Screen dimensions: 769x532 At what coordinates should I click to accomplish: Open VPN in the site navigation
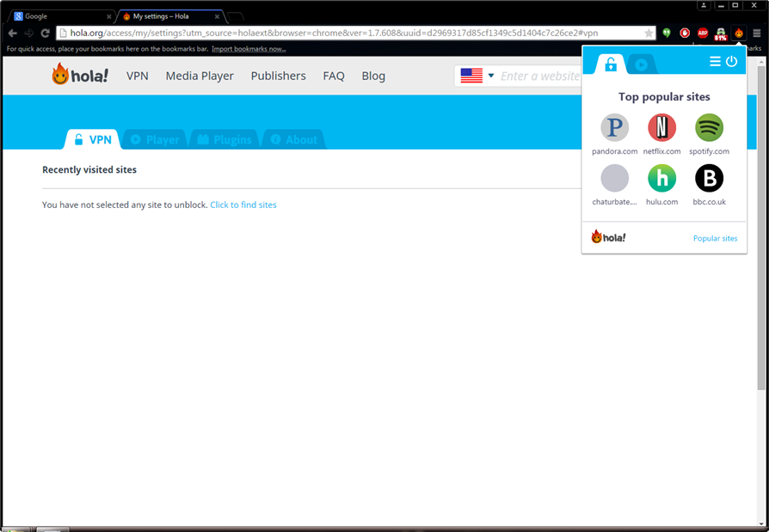pos(138,76)
